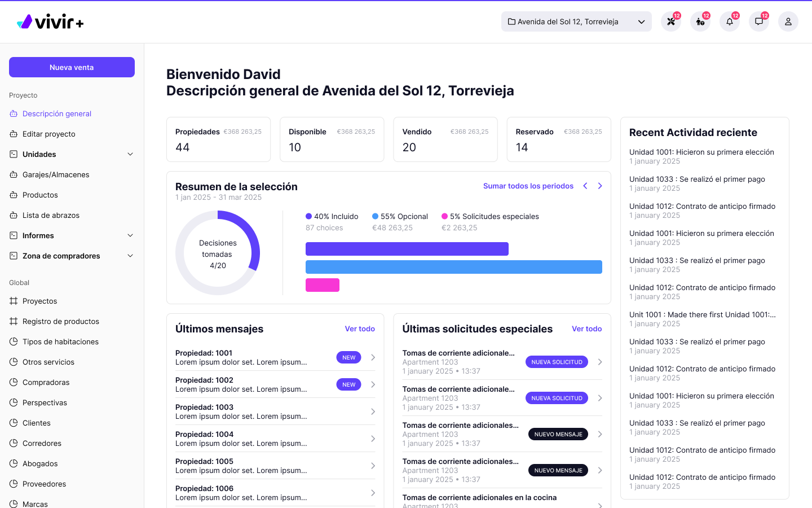Open the Avenida del Sol 12 project dropdown

click(x=576, y=22)
